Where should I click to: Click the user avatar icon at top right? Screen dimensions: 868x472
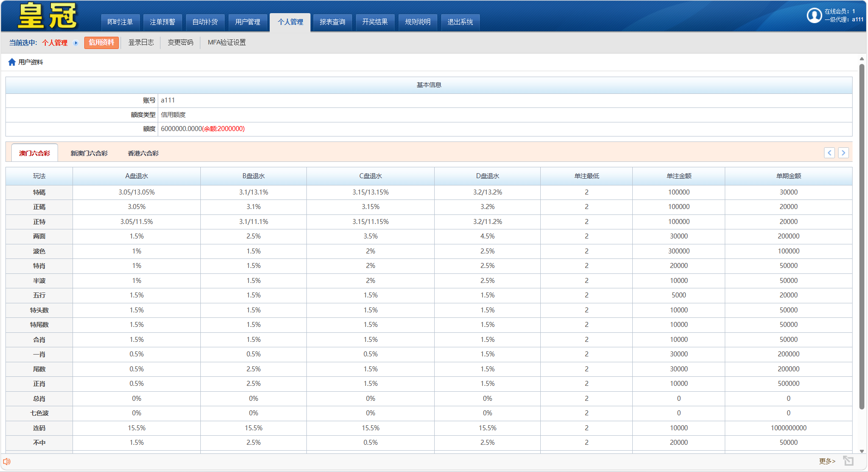pyautogui.click(x=814, y=15)
